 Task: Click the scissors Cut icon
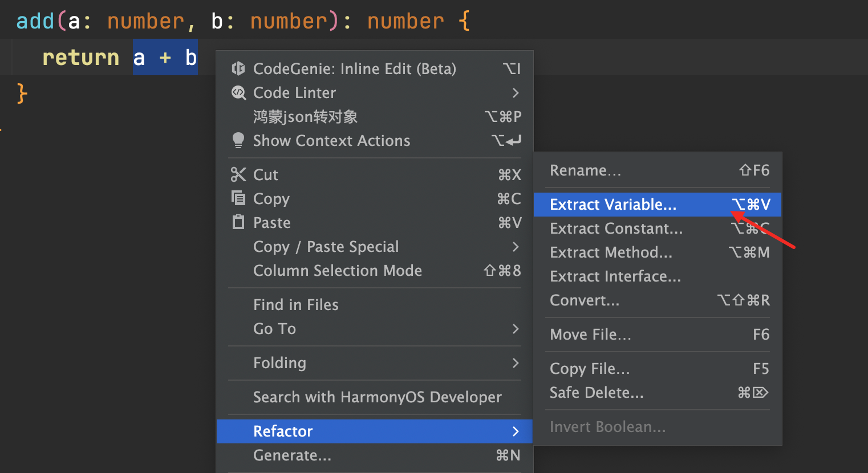pyautogui.click(x=238, y=174)
